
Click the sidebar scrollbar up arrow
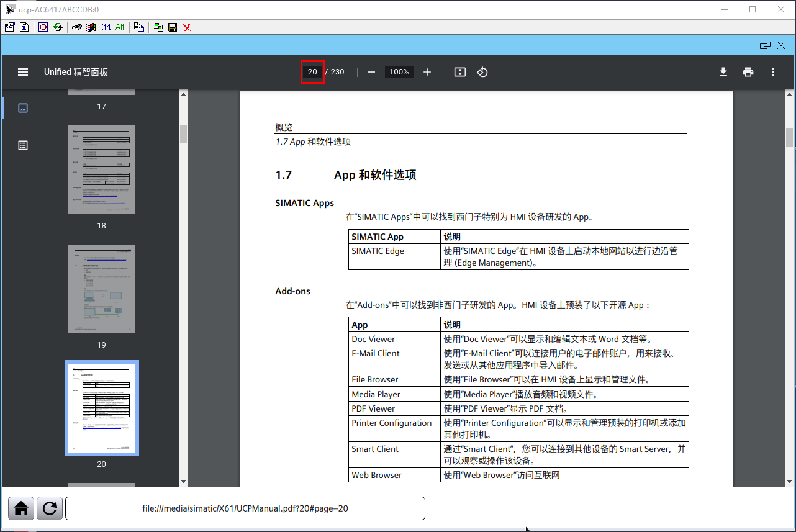point(183,94)
